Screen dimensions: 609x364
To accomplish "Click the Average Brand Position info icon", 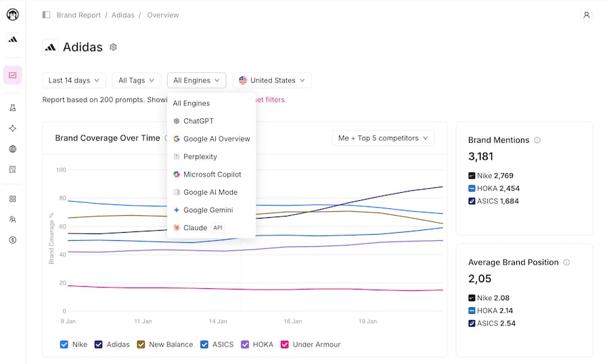I will pos(566,263).
